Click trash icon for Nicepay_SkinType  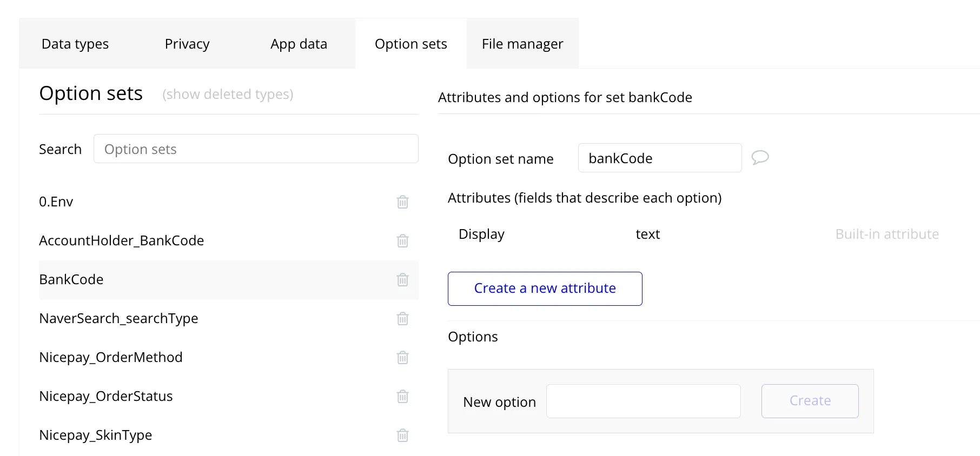pos(402,435)
